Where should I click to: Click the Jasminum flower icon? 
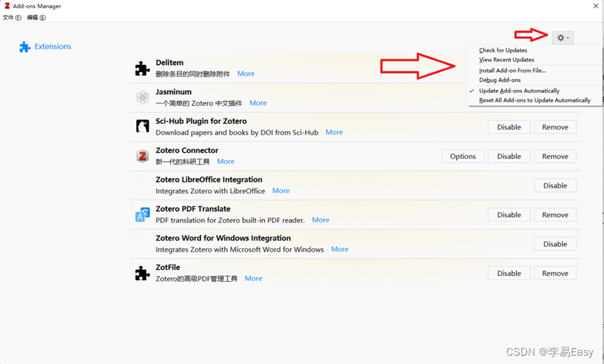click(142, 98)
